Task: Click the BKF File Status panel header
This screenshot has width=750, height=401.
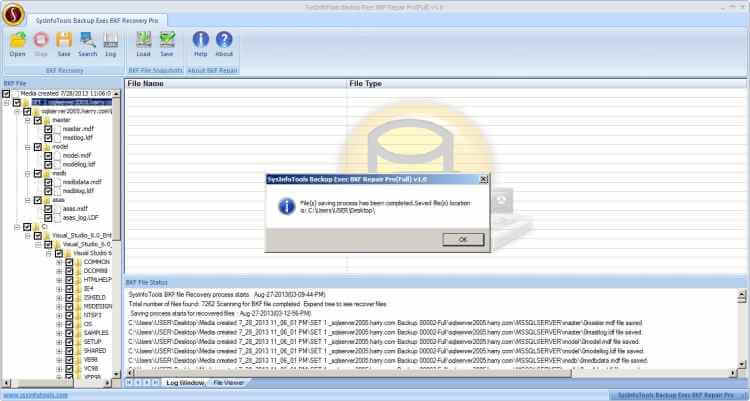Action: (x=435, y=282)
